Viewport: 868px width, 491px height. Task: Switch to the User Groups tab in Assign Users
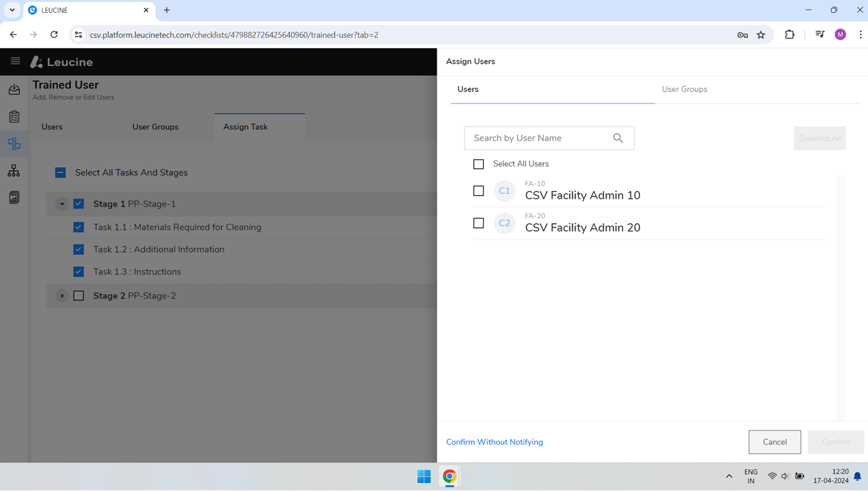[x=757, y=90]
